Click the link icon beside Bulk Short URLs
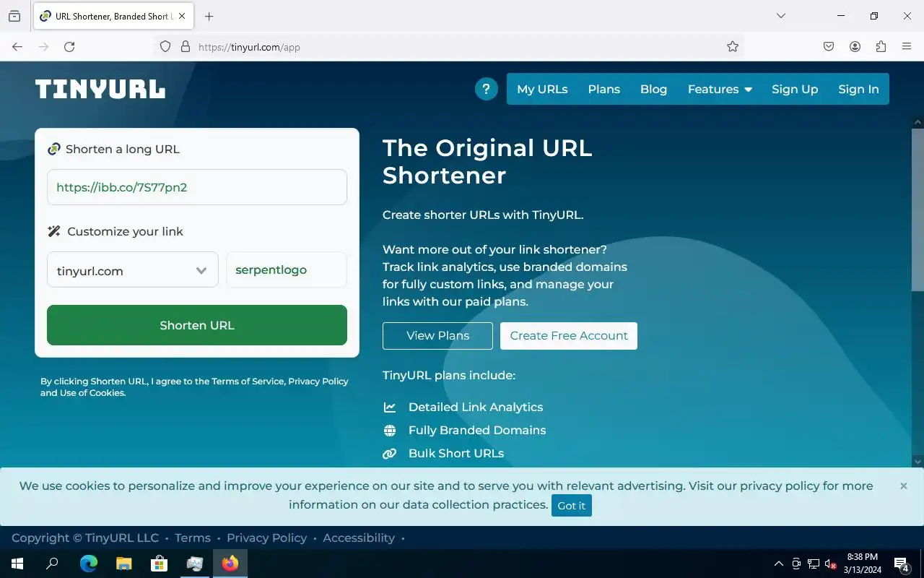Screen dimensions: 924x578 tap(390, 454)
